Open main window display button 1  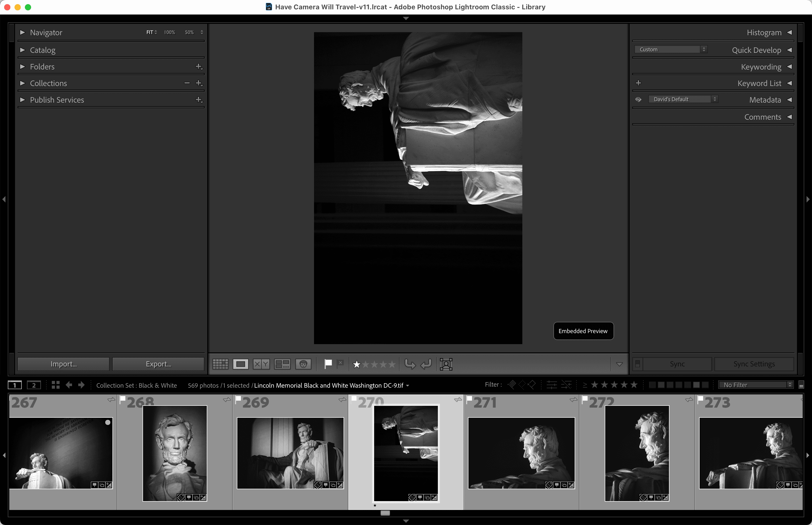pyautogui.click(x=15, y=385)
